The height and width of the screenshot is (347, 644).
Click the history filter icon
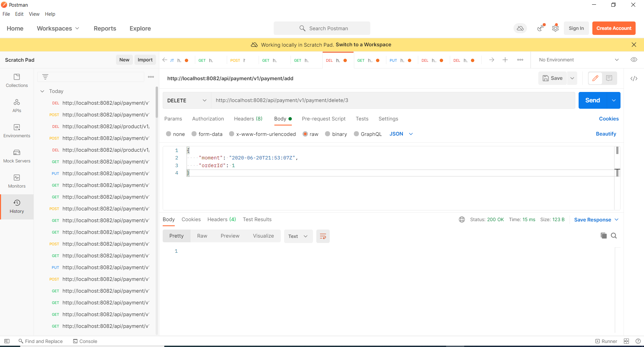(45, 77)
